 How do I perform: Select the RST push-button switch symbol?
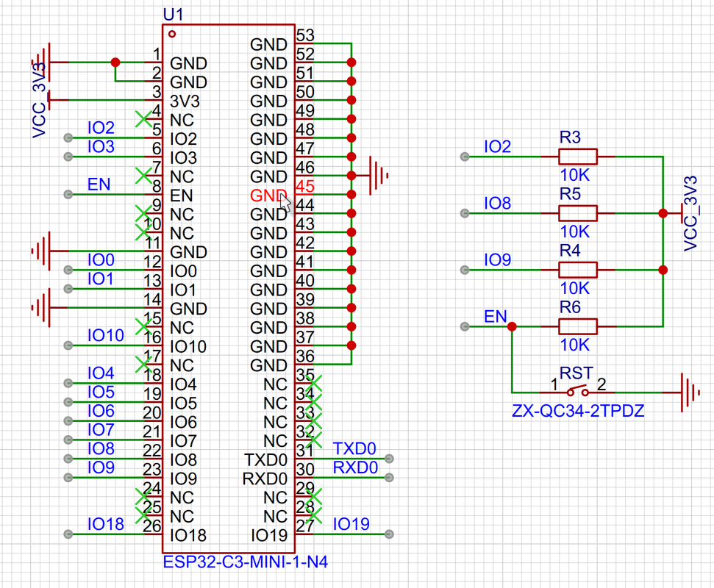[577, 391]
